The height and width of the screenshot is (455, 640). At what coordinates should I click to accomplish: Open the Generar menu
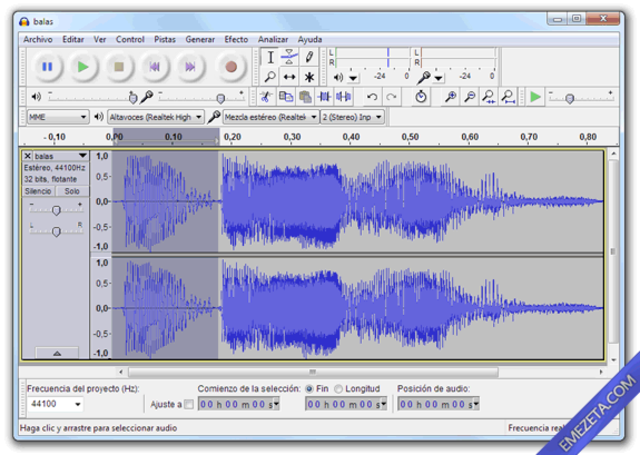[200, 40]
